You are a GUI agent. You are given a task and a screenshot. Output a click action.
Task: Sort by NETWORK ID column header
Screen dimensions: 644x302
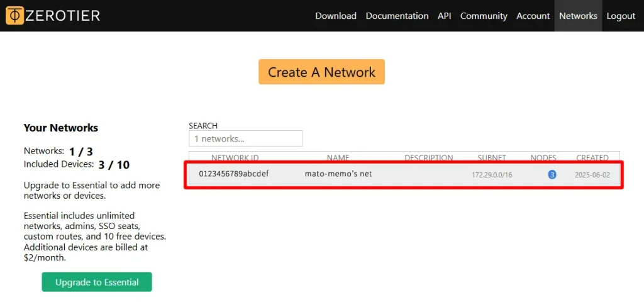click(x=235, y=158)
